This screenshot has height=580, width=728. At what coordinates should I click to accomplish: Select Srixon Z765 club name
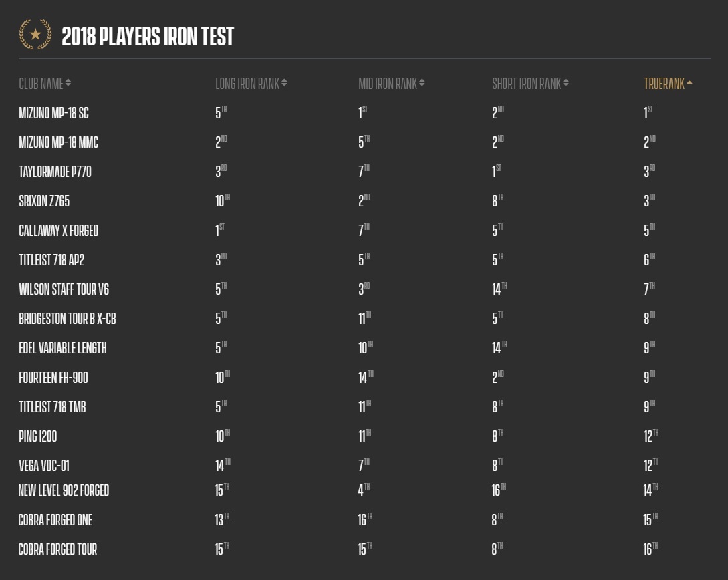[44, 201]
